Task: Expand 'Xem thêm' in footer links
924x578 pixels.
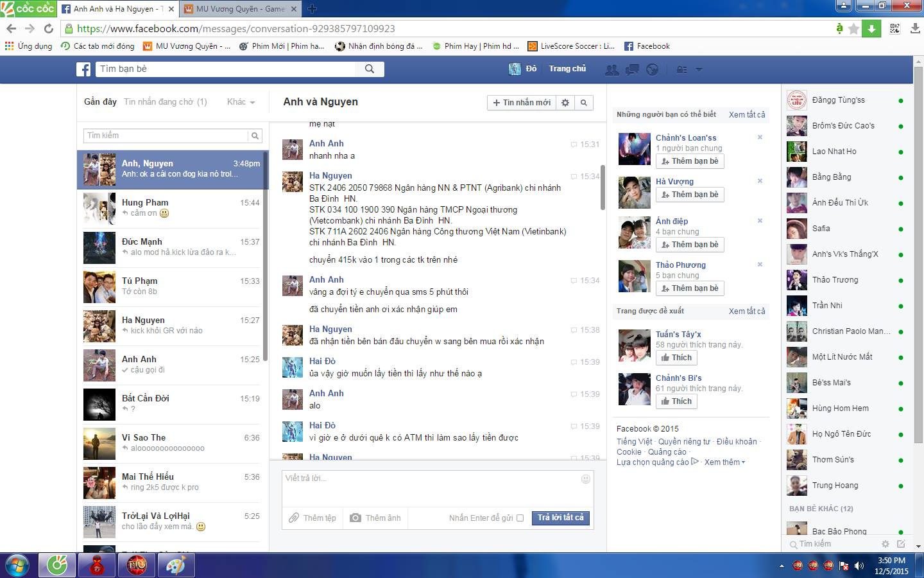Action: click(x=724, y=462)
